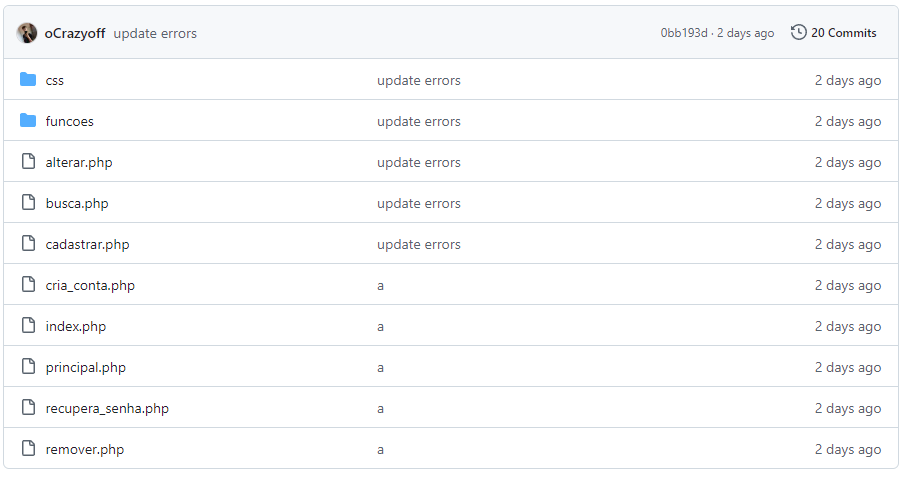Open the 20 Commits history link
The width and height of the screenshot is (905, 482).
(x=833, y=32)
